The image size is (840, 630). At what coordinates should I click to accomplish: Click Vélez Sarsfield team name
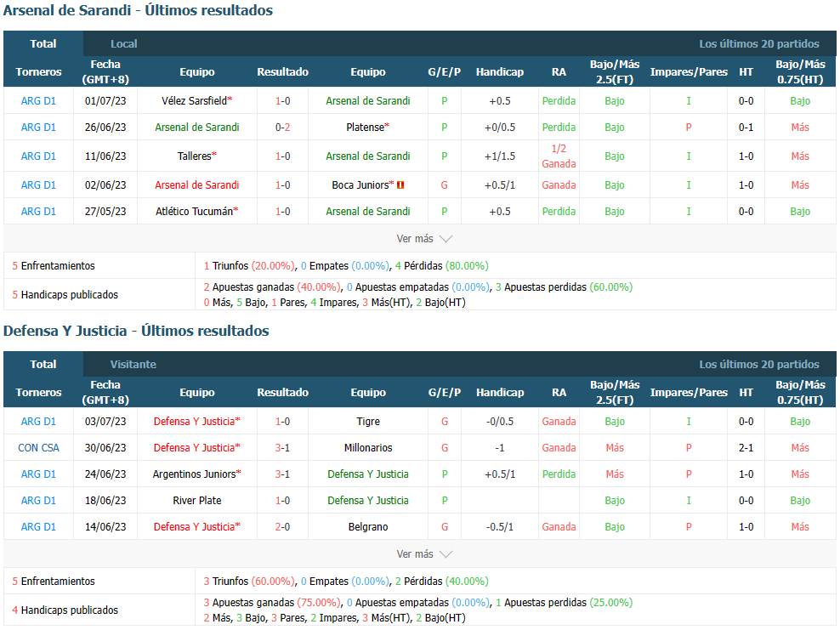(195, 101)
